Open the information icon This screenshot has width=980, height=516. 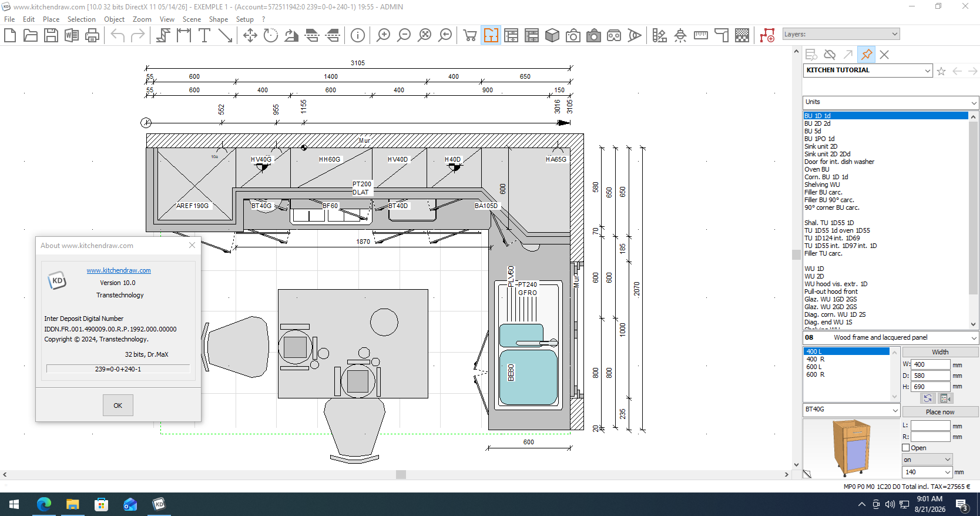click(x=358, y=35)
